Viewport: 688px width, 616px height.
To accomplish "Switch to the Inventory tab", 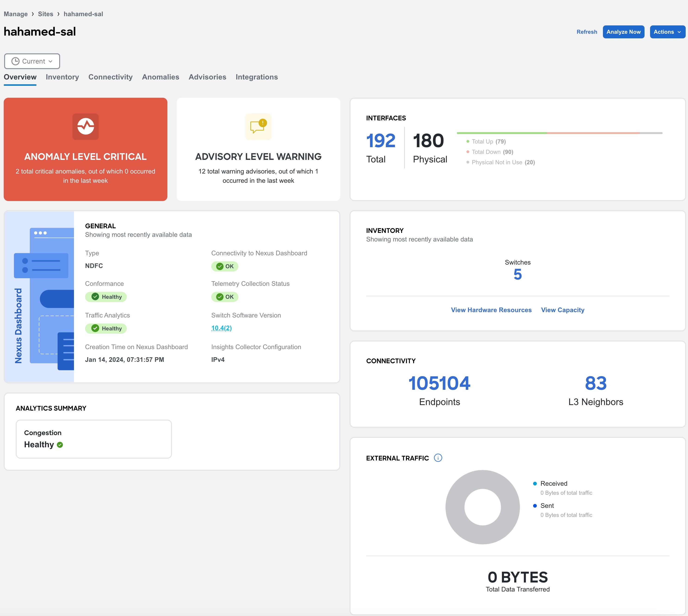I will 62,77.
